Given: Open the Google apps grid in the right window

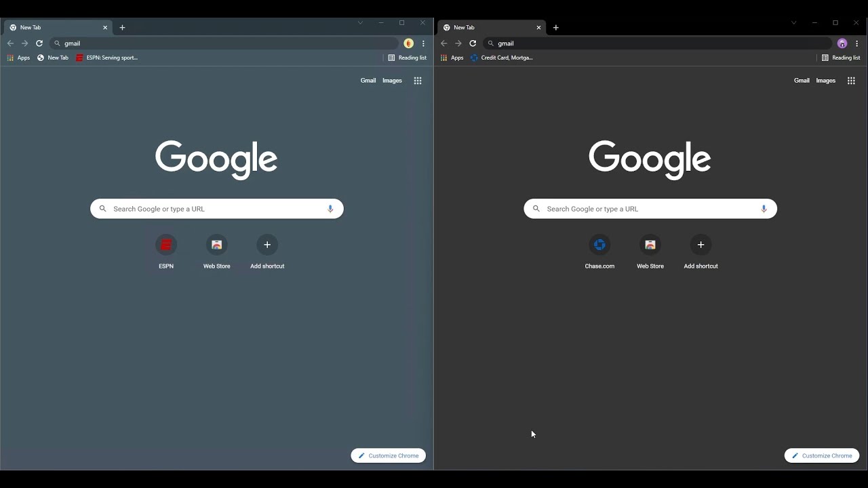Looking at the screenshot, I should 851,81.
